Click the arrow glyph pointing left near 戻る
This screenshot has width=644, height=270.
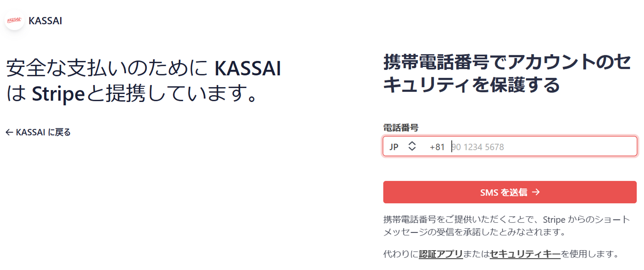coord(9,132)
